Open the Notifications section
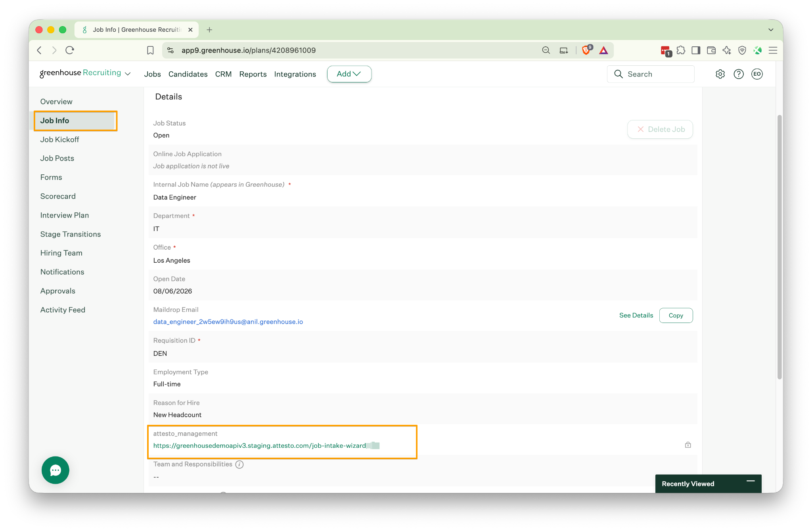This screenshot has height=531, width=812. pos(62,272)
